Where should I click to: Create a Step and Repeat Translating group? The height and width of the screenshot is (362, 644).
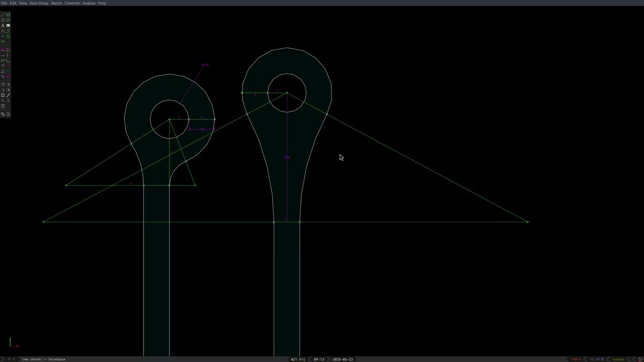pyautogui.click(x=8, y=95)
